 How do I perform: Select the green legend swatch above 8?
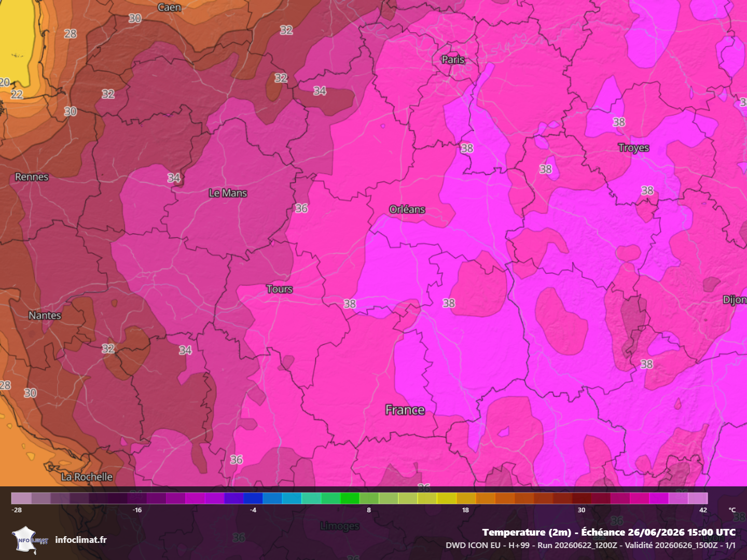tap(369, 498)
